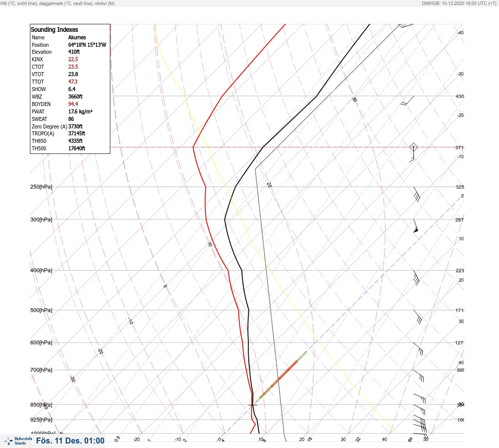The width and height of the screenshot is (499, 448).
Task: Click the Vedurstofa Islands logo
Action: point(18,441)
